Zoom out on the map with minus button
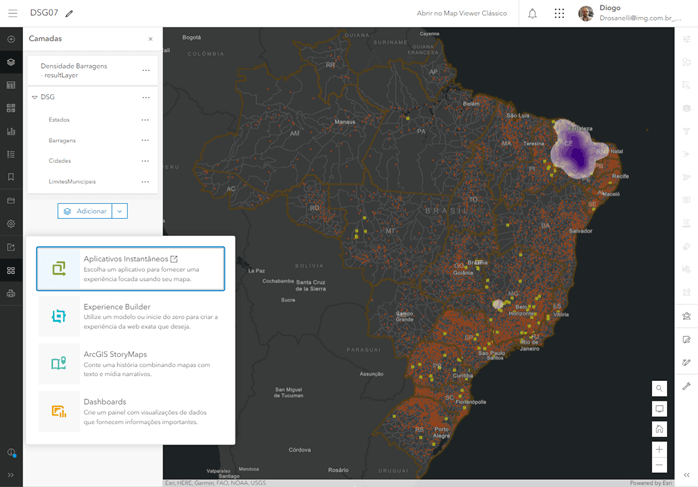The width and height of the screenshot is (698, 487). 659,466
